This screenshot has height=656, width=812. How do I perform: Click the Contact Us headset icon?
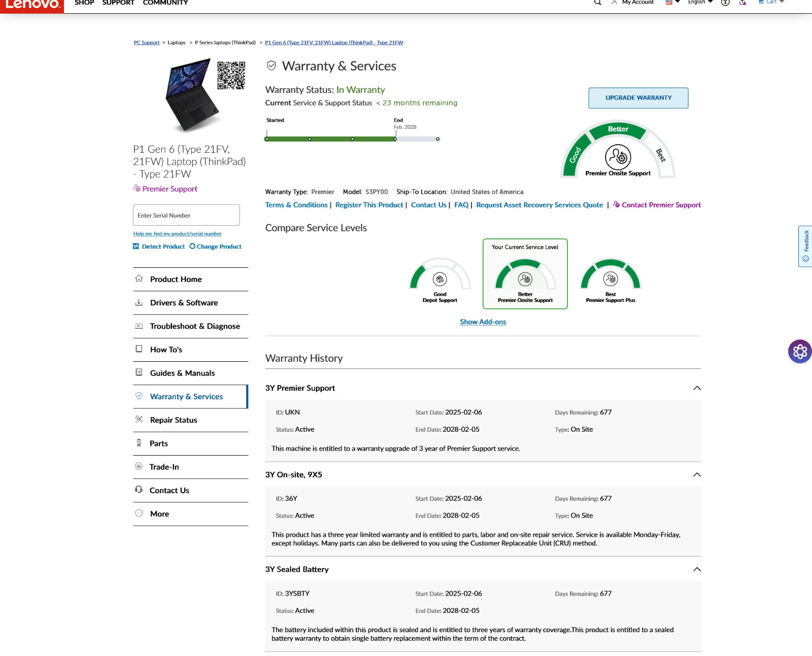click(139, 490)
